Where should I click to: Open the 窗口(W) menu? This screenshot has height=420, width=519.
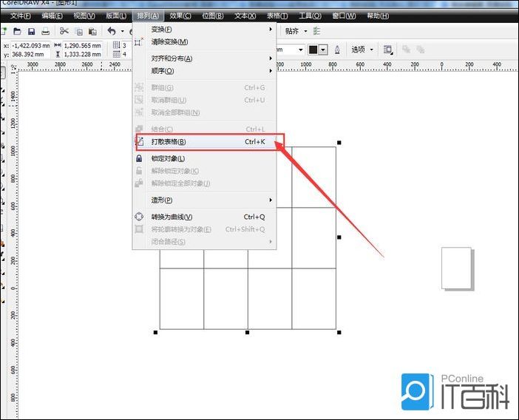(x=345, y=16)
